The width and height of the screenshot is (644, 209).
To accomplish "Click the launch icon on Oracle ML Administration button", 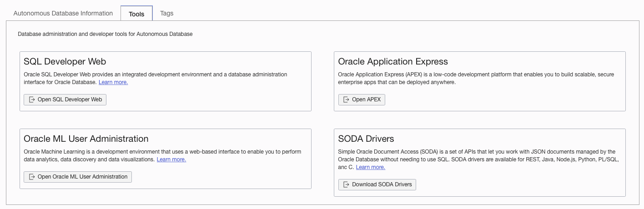I will 32,177.
